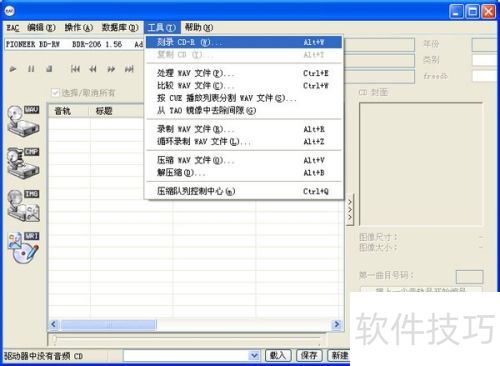Select 比较 WAV 文件 menu entry
This screenshot has height=366, width=500.
pyautogui.click(x=244, y=86)
